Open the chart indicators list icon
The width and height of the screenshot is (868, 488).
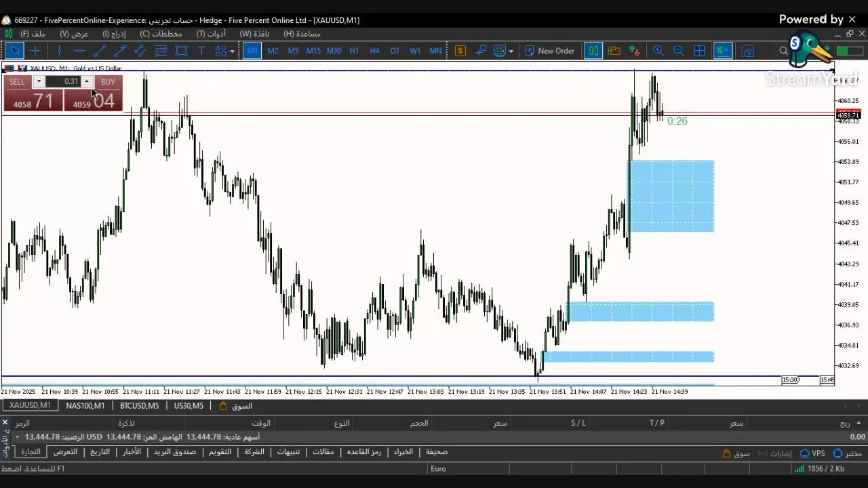500,51
